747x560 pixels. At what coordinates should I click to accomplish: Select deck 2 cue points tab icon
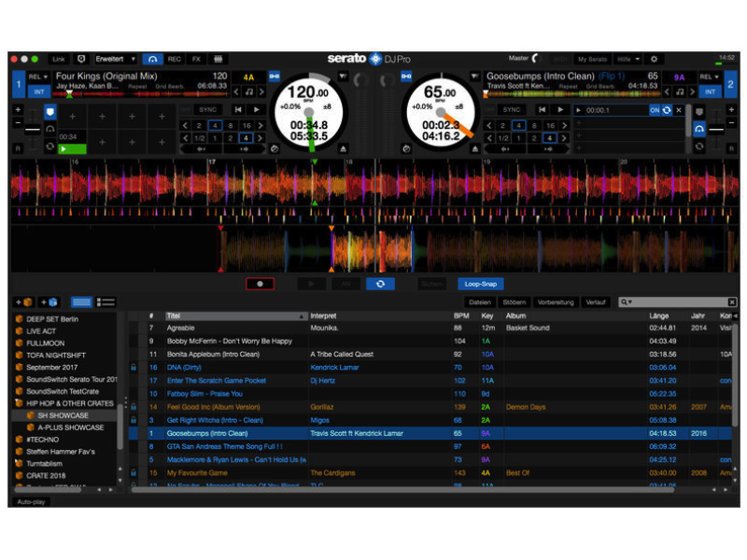698,112
